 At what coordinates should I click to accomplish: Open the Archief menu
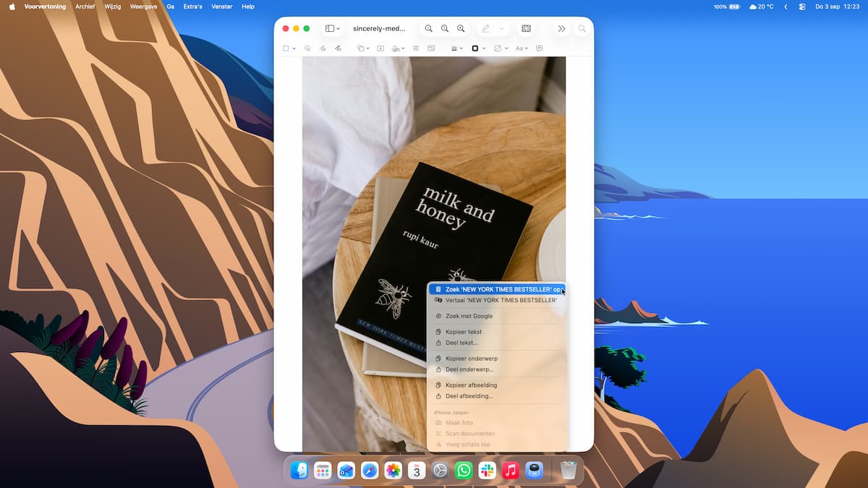click(x=85, y=7)
